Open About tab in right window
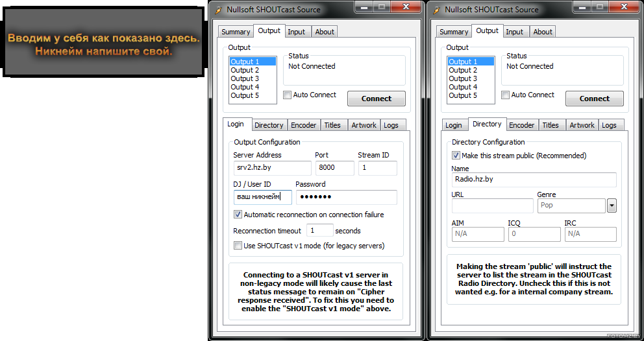644x341 pixels. [x=543, y=32]
